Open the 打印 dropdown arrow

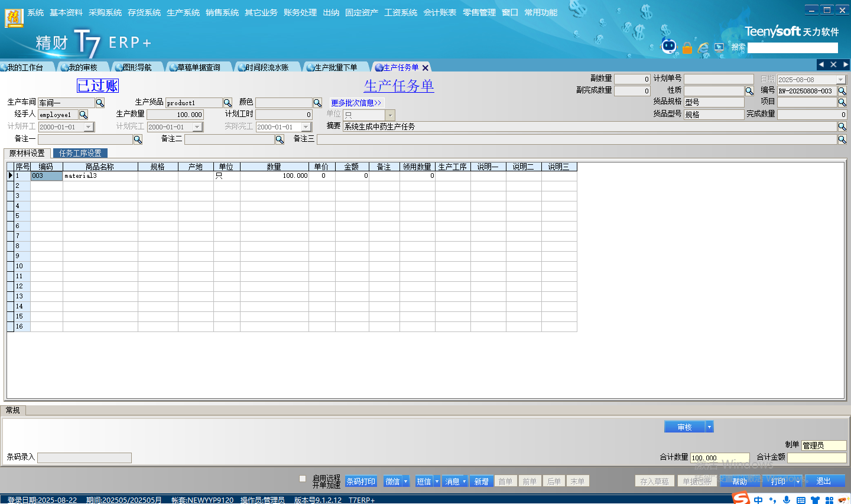(x=798, y=482)
